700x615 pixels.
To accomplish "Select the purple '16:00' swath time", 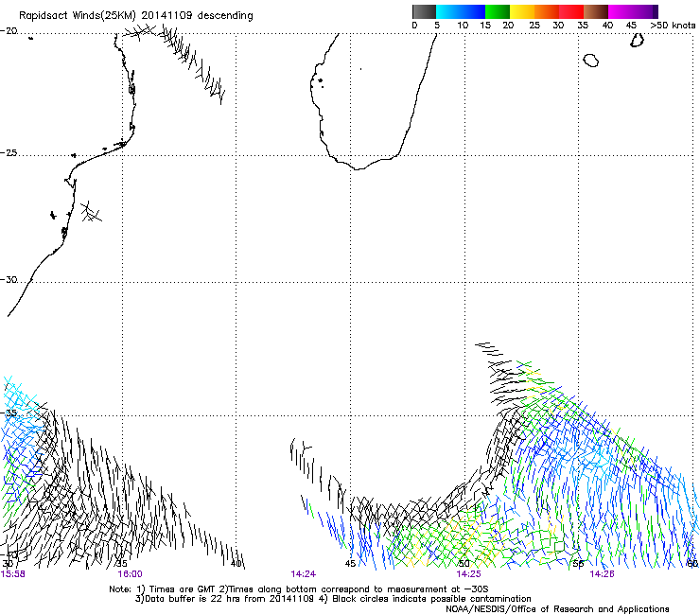I will click(130, 574).
